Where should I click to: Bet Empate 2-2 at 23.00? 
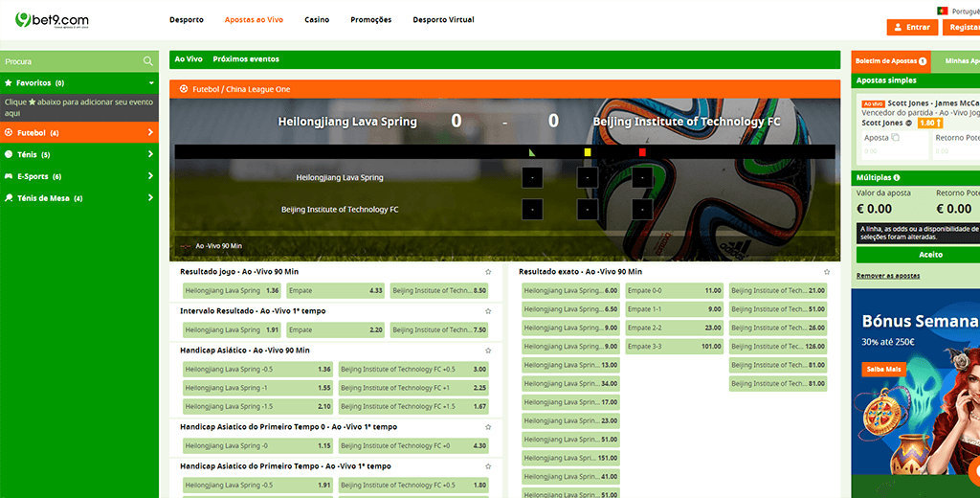[675, 328]
